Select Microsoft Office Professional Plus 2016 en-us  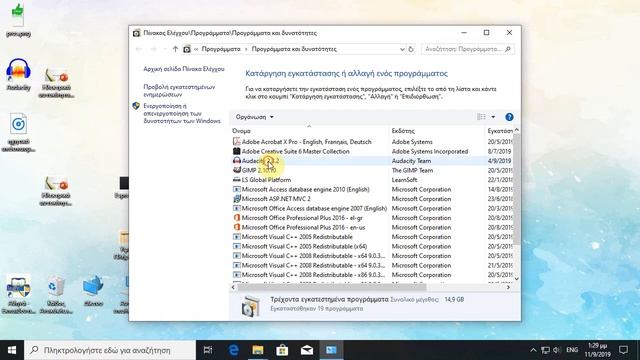303,227
